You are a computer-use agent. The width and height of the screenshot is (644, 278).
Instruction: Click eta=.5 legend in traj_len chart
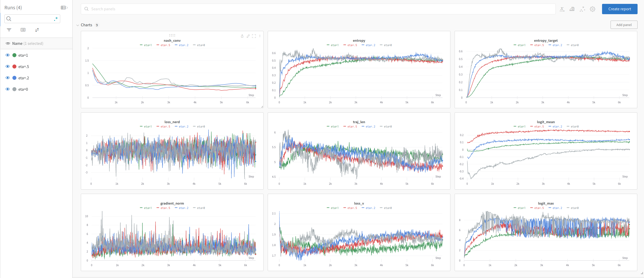click(x=350, y=127)
